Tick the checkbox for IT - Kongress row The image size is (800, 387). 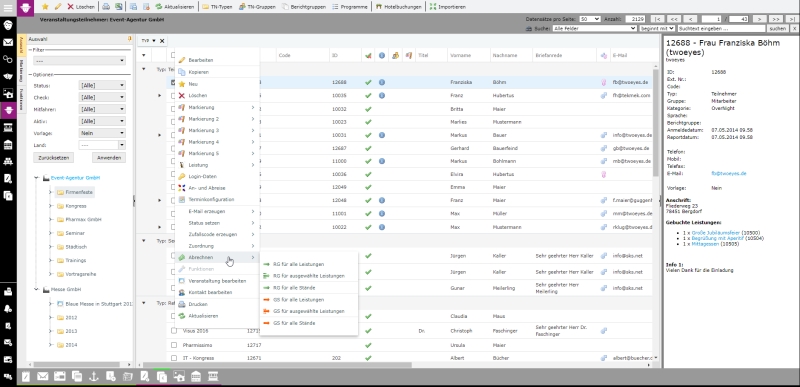coord(174,358)
